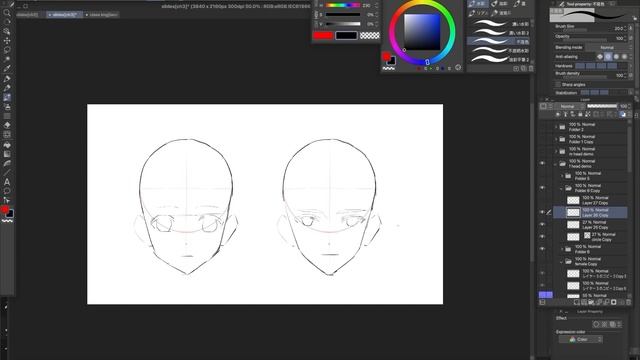Toggle visibility of Folder 6
640x360 pixels.
542,249
